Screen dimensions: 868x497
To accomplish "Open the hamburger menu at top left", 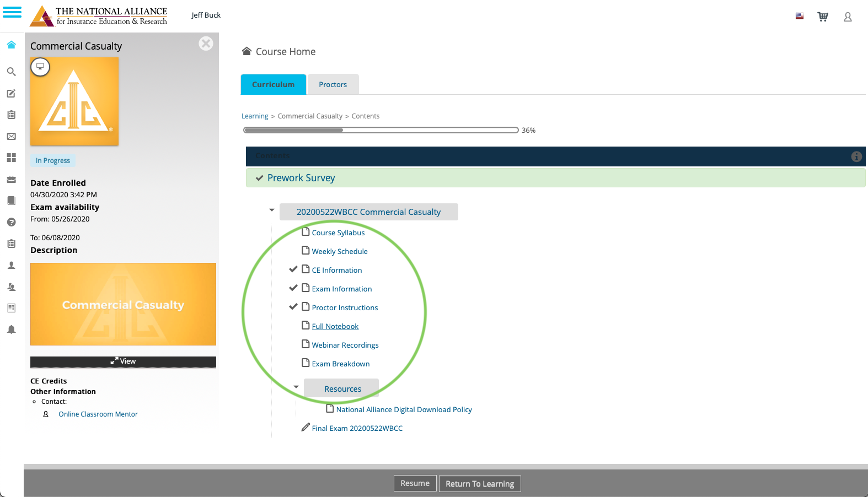I will (x=12, y=12).
